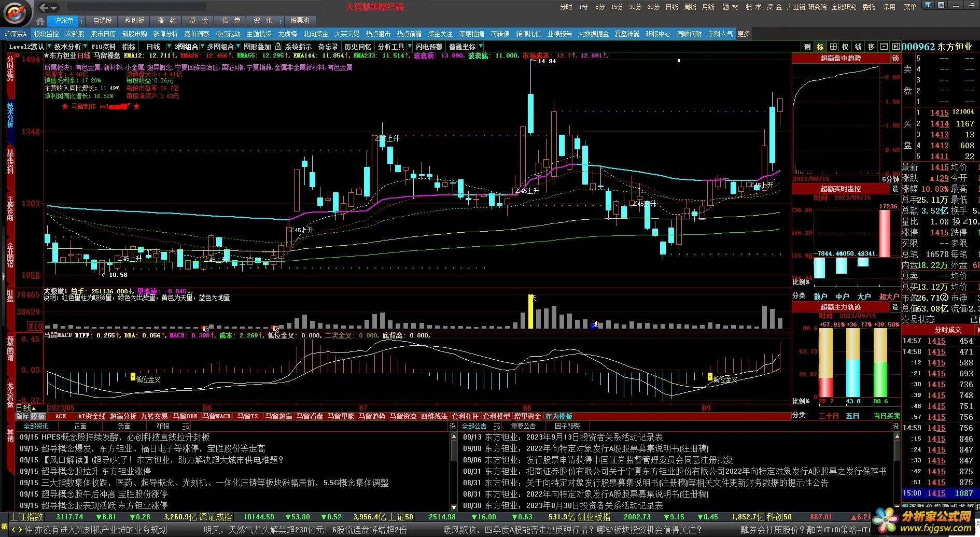Apply the 马留MACD indicator

217,416
